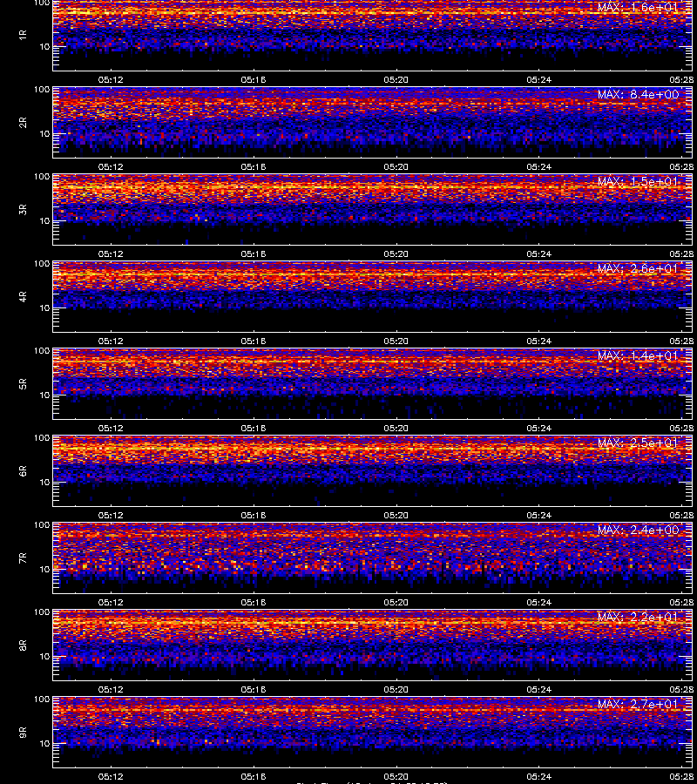Click the '05:12' tick label below panel 5R
Screen dimensions: 697x784
(111, 428)
